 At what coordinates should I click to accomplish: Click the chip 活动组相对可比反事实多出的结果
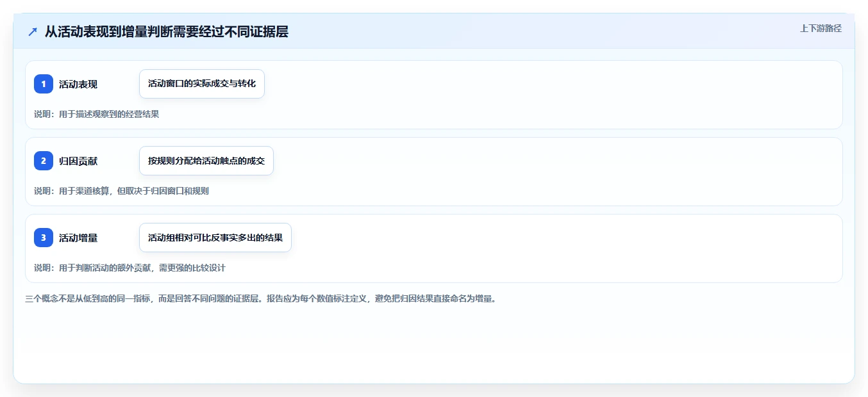click(x=215, y=238)
